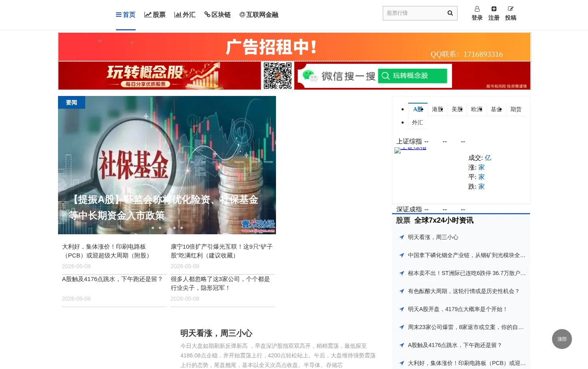Open article 康宁10倍扩产引爆光互联
588x369 pixels.
tap(222, 251)
